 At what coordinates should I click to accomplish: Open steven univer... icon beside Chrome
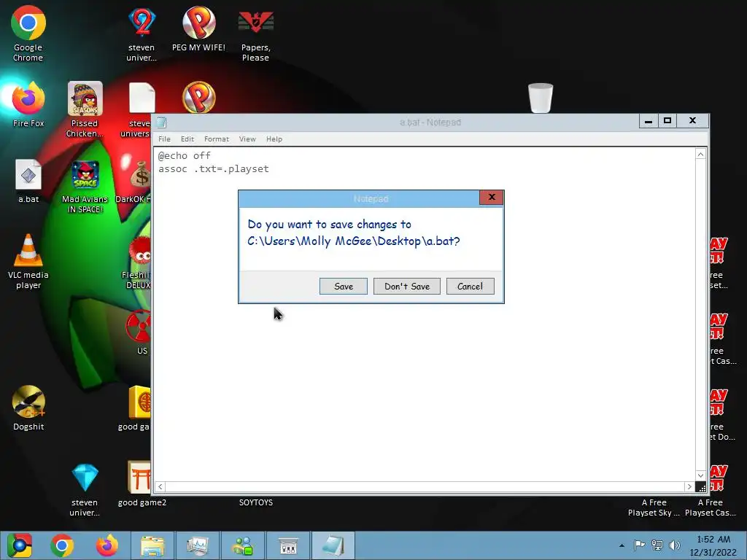142,36
